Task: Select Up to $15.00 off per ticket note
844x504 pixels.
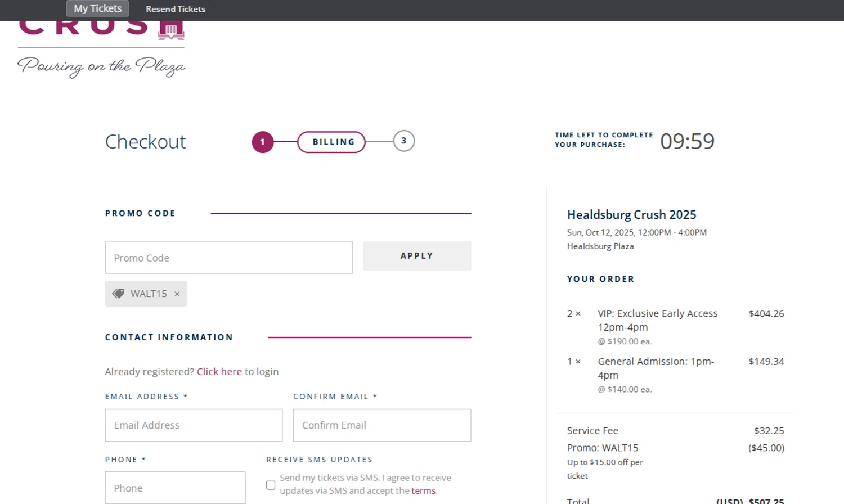Action: click(x=605, y=469)
